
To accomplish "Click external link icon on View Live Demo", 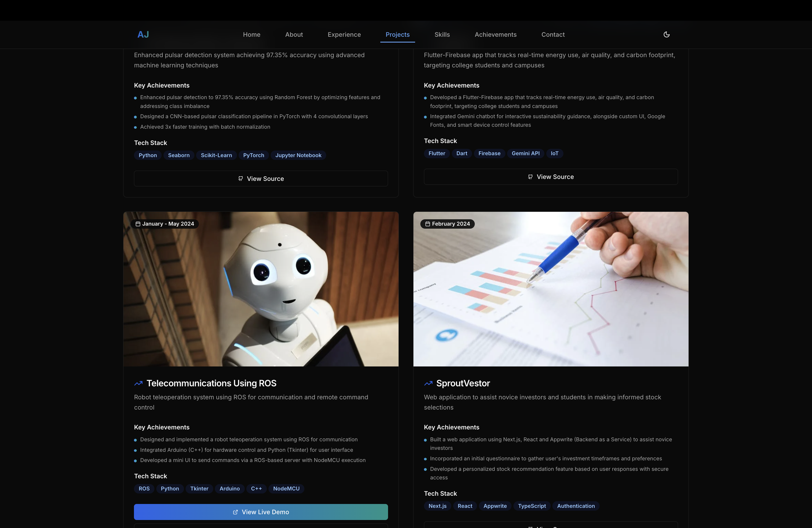I will pyautogui.click(x=235, y=512).
